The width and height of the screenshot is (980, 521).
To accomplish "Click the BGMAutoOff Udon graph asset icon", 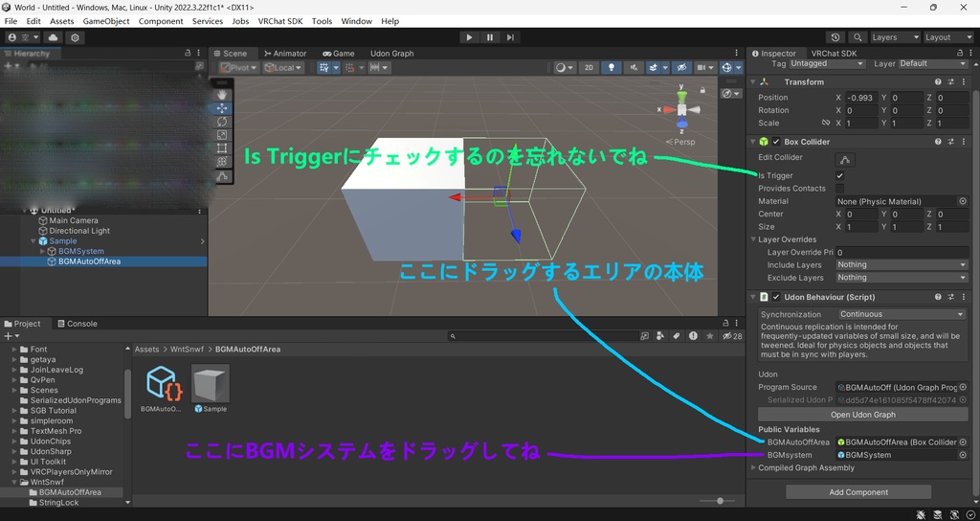I will click(165, 383).
